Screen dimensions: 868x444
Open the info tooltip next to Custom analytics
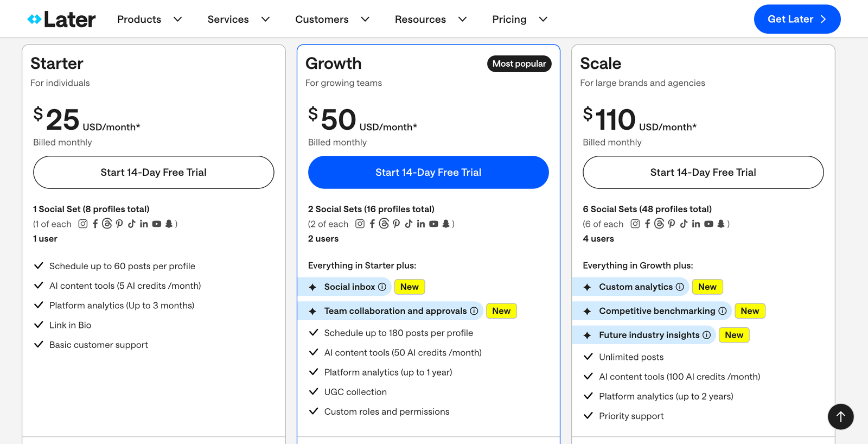(681, 287)
